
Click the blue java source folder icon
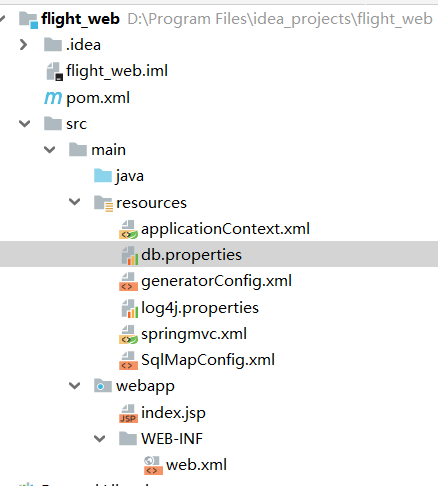pyautogui.click(x=103, y=176)
